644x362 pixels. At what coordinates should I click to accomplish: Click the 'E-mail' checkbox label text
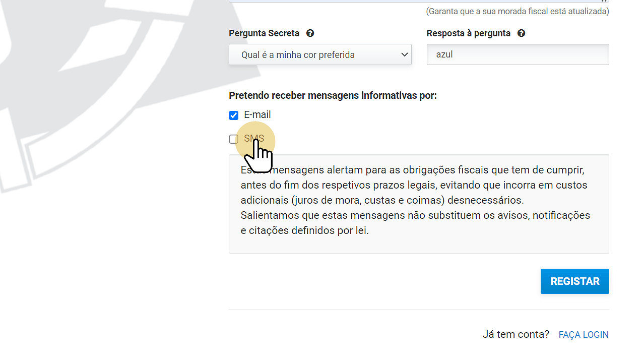click(257, 115)
